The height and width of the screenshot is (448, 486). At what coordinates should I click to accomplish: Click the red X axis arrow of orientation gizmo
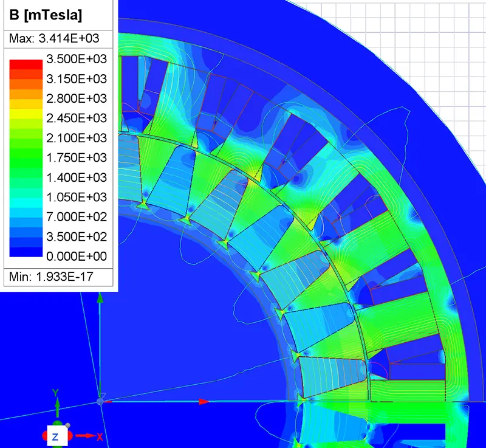click(86, 436)
